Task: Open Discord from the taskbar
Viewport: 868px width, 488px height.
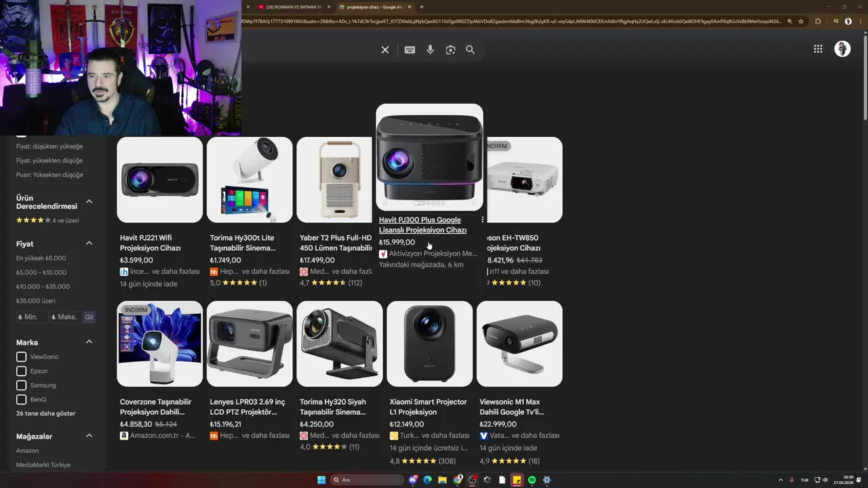Action: click(x=413, y=480)
